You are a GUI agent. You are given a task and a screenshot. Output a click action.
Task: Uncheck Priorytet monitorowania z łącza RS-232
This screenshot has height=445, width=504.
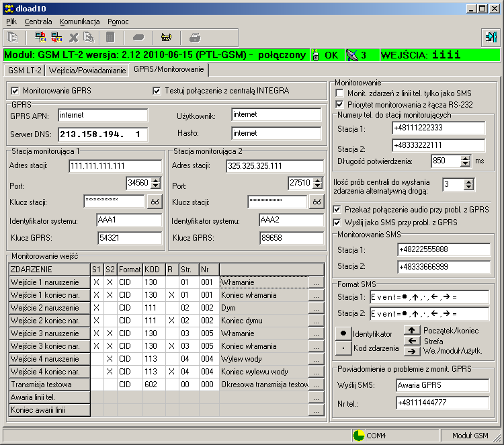pyautogui.click(x=339, y=104)
